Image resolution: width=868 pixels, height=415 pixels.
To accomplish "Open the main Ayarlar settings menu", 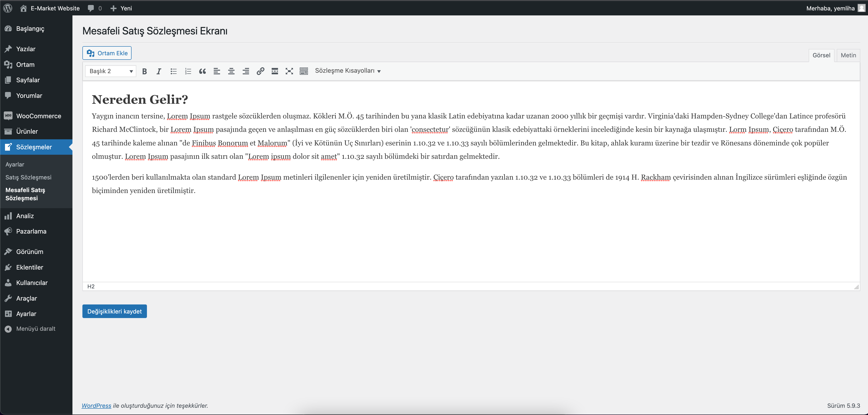I will coord(36,314).
